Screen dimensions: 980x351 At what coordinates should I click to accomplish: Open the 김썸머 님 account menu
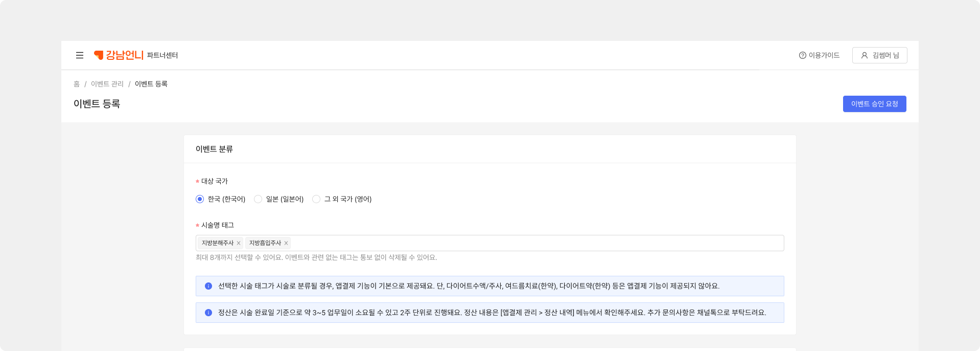(879, 55)
